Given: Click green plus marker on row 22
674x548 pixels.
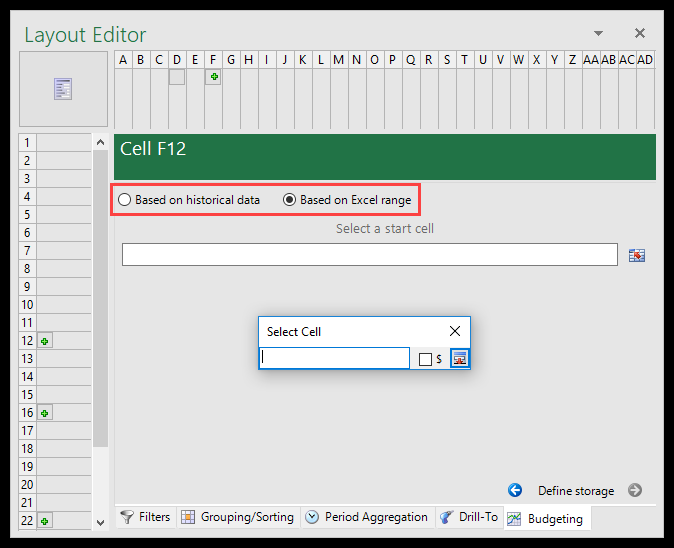Looking at the screenshot, I should click(x=45, y=521).
